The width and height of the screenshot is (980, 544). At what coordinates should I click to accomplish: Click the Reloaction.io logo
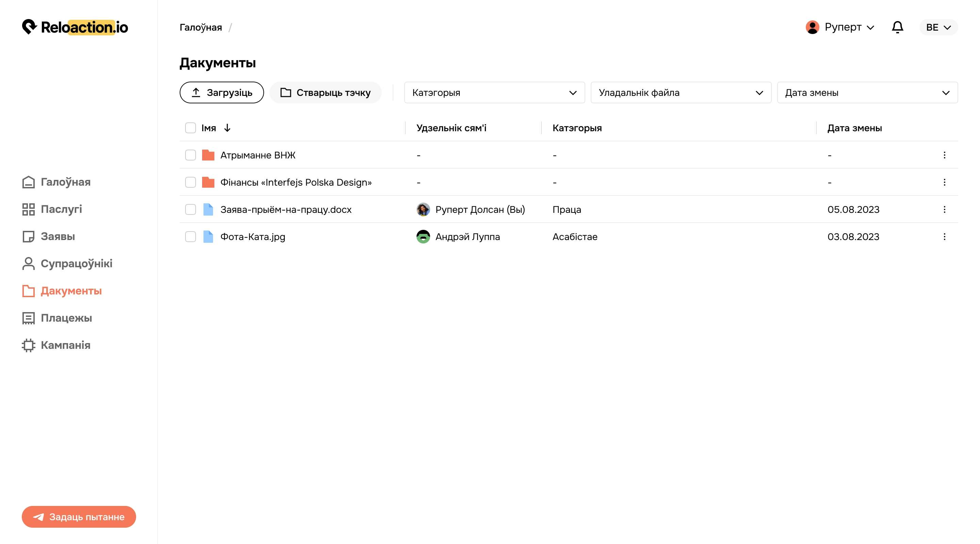click(x=75, y=27)
